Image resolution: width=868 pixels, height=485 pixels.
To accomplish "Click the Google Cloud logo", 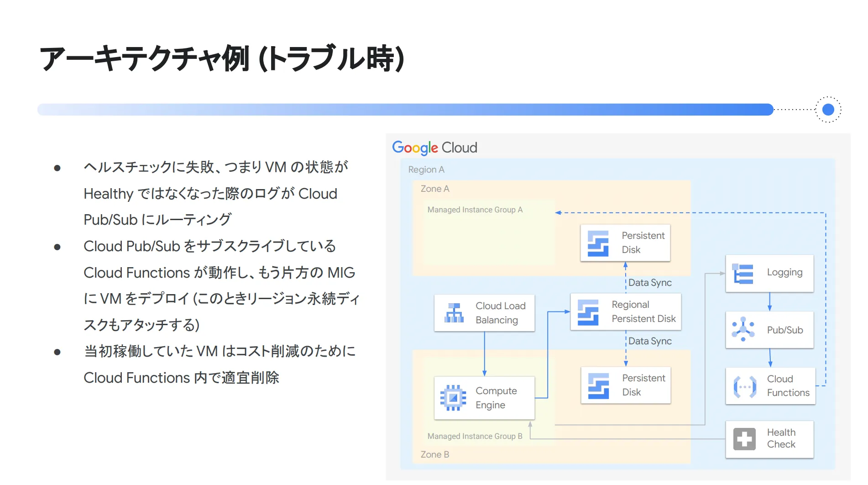I will [434, 148].
